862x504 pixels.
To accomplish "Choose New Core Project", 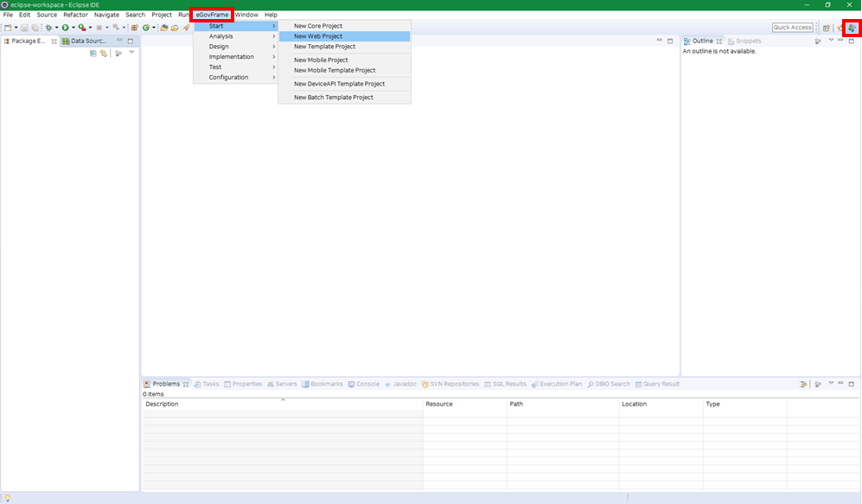I will tap(345, 26).
